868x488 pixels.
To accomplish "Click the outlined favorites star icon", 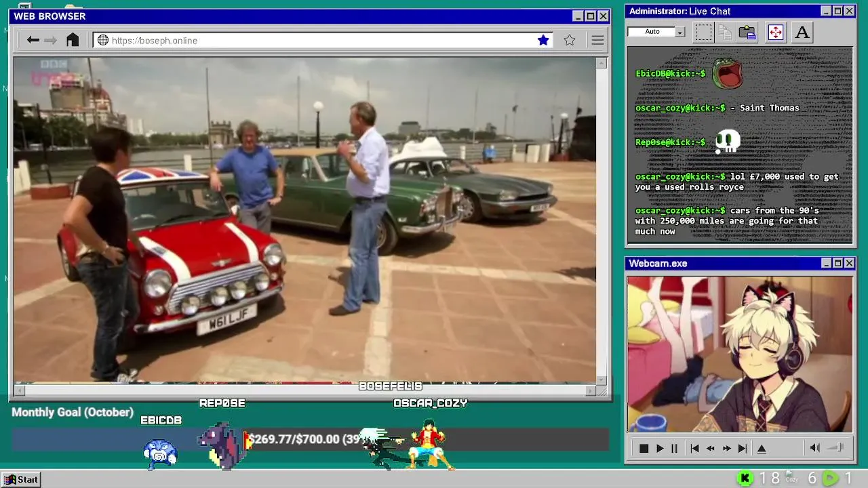I will [x=570, y=40].
